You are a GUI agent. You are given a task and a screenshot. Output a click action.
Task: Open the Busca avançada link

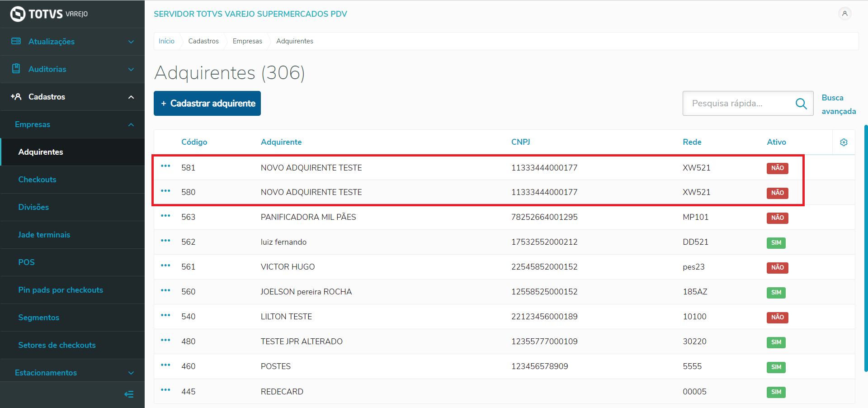[x=839, y=104]
